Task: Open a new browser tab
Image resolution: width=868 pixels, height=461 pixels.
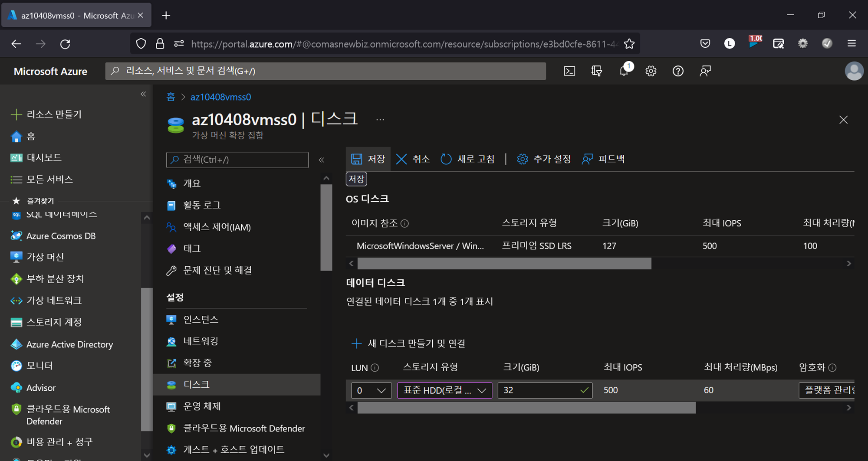Action: tap(166, 16)
